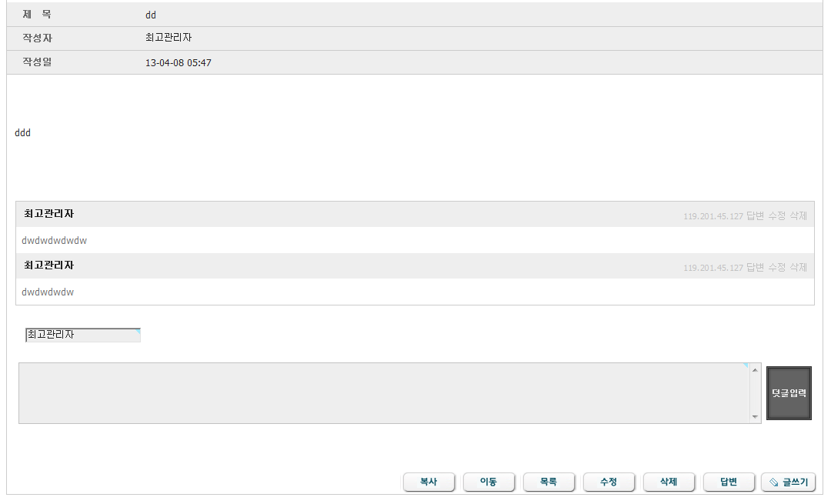Reply to the dwdwdwdw comment via 답변
The width and height of the screenshot is (831, 504).
click(755, 268)
